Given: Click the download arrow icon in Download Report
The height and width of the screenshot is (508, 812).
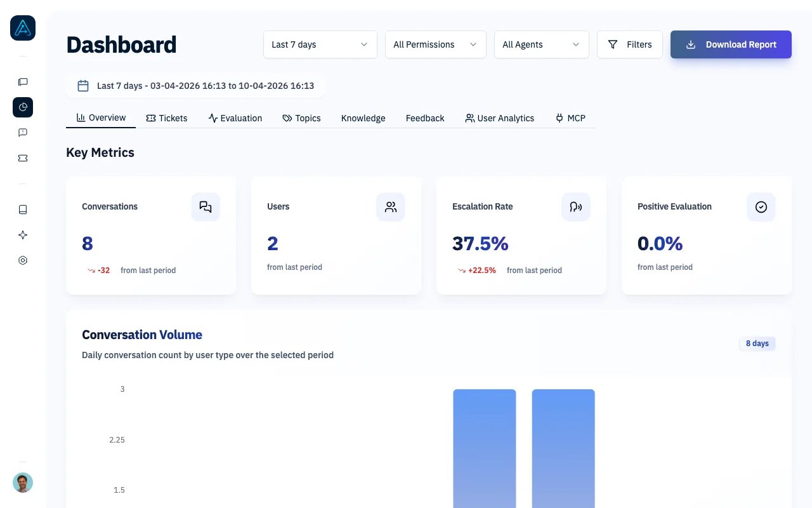Looking at the screenshot, I should pyautogui.click(x=691, y=44).
